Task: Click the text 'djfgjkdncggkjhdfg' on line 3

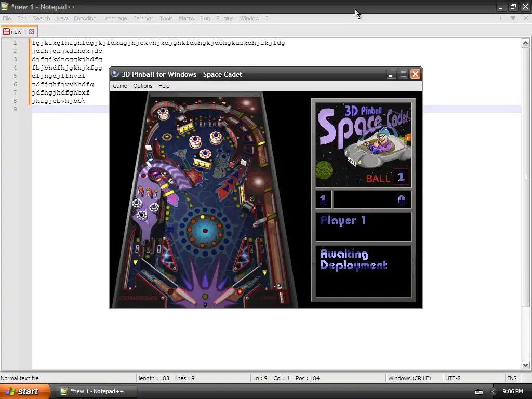Action: (x=67, y=59)
